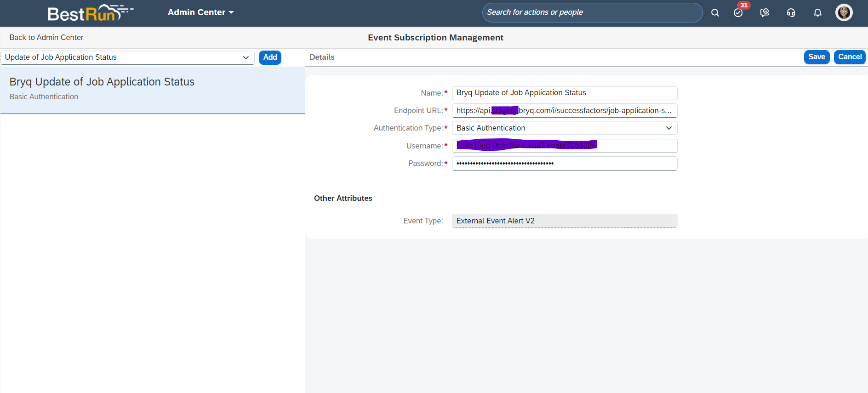Open the to-do checkmark icon with 31 badge
The height and width of the screenshot is (393, 868).
[738, 13]
